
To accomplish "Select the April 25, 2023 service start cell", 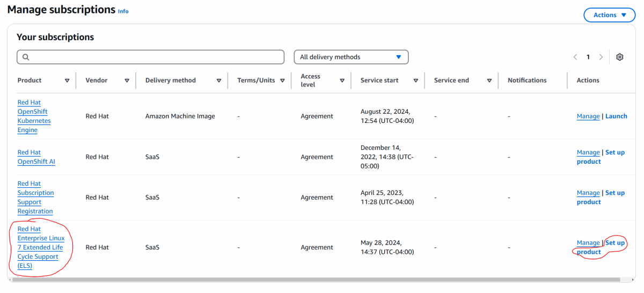I will (387, 197).
